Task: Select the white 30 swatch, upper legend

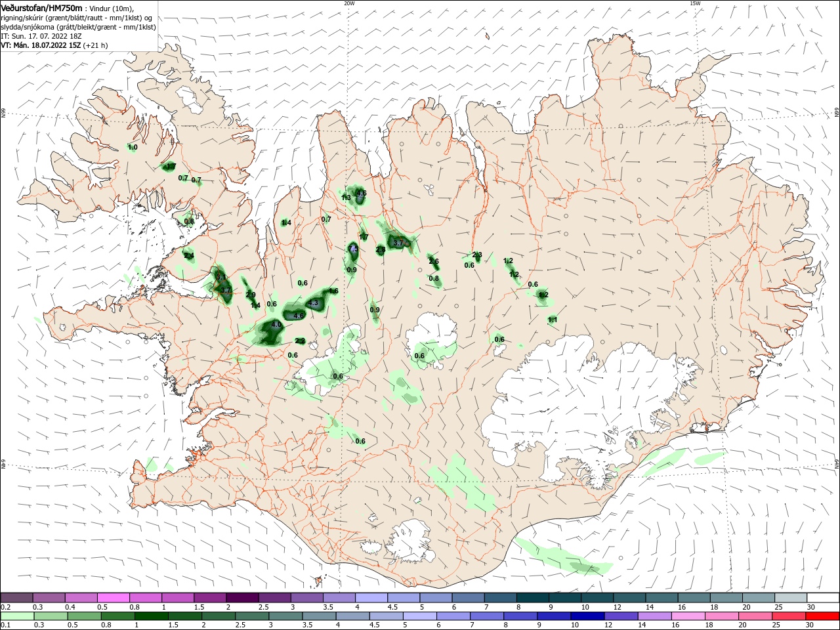Action: click(x=823, y=598)
